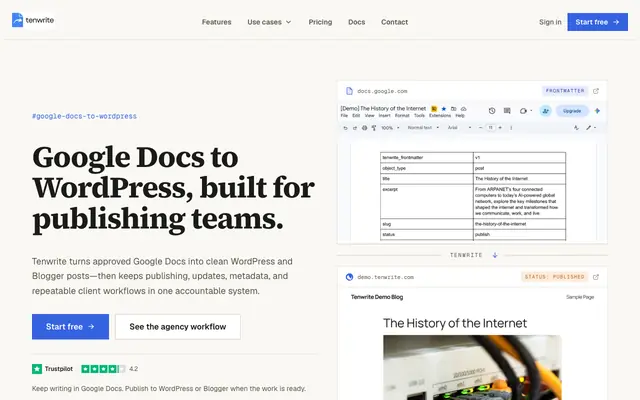Click the print icon in Docs toolbar
Screen dimensions: 640x400
click(x=364, y=128)
